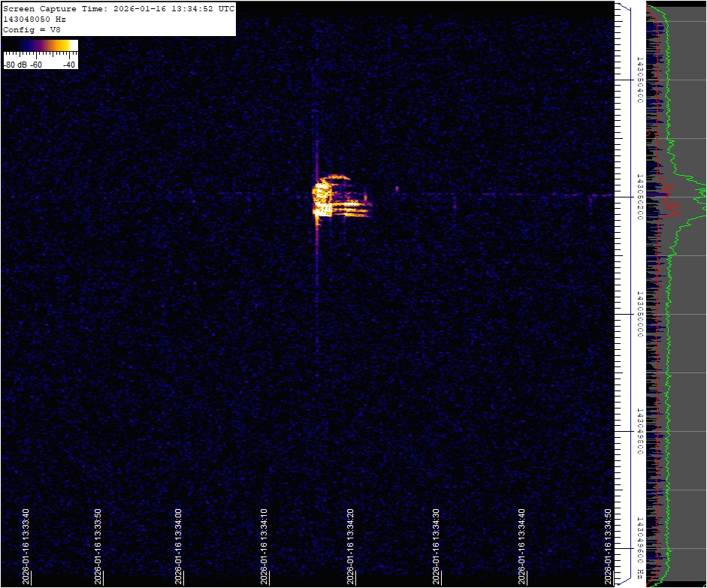Select the 13:34:20 time axis label
This screenshot has height=588, width=707.
click(x=350, y=545)
